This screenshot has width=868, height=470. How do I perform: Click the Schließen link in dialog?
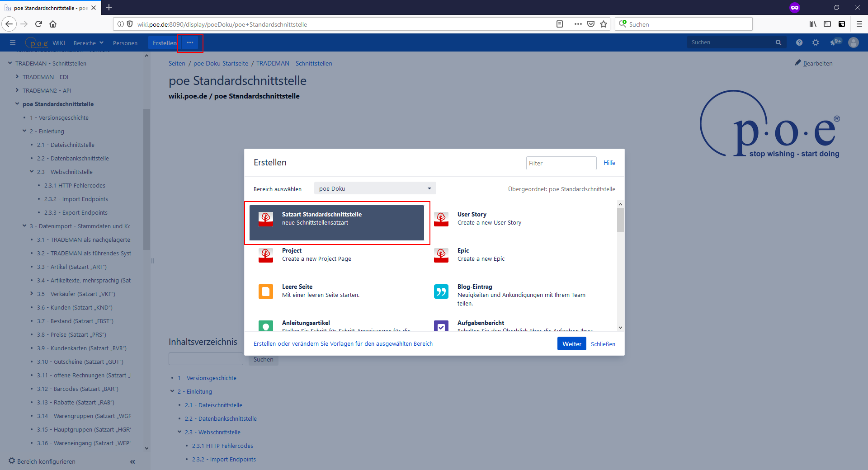coord(603,344)
